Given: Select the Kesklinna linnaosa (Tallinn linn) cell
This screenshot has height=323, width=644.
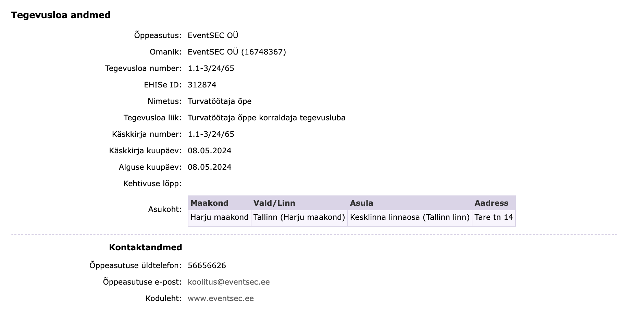Looking at the screenshot, I should point(410,218).
